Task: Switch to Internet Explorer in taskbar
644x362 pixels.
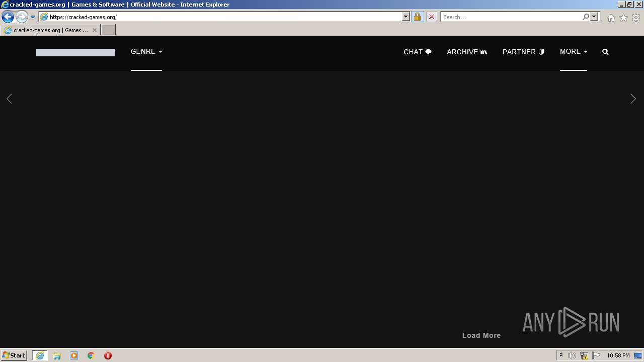Action: tap(40, 355)
